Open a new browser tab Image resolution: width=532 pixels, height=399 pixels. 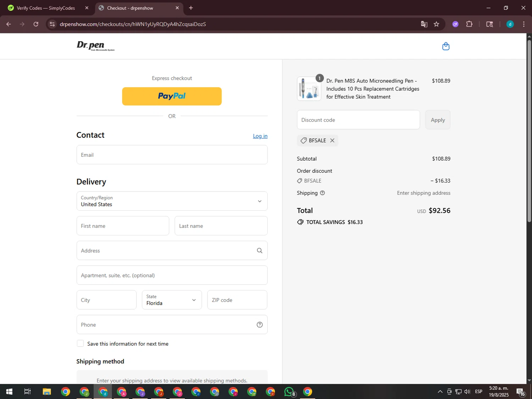click(191, 8)
